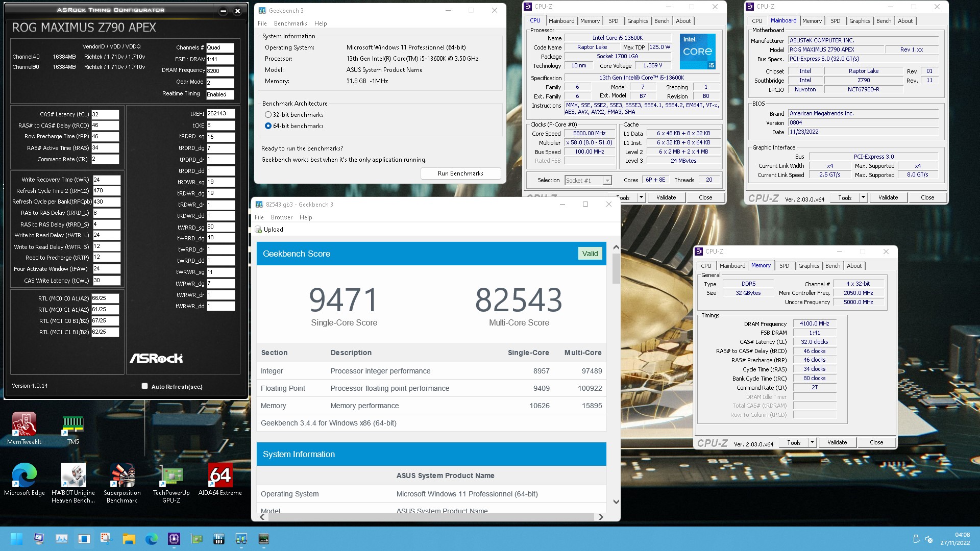Viewport: 980px width, 551px height.
Task: Open the File menu in Geekbench 3 launcher
Action: 262,23
